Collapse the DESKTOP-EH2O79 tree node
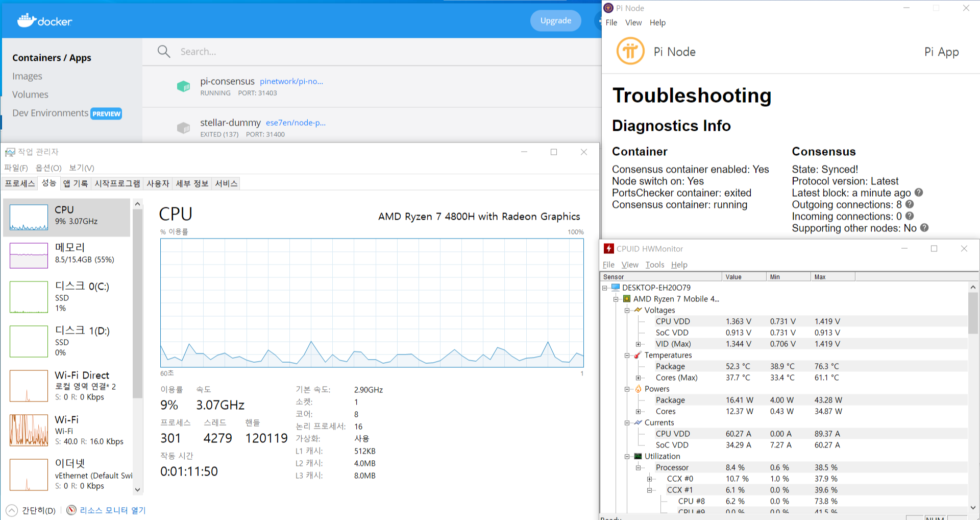This screenshot has width=980, height=520. pos(605,288)
